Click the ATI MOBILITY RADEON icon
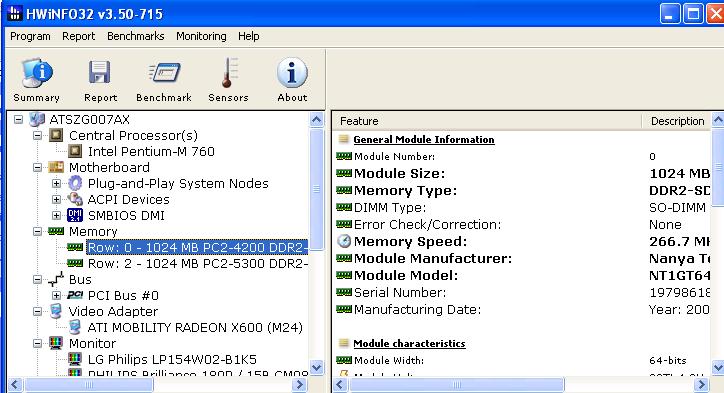 click(x=75, y=327)
